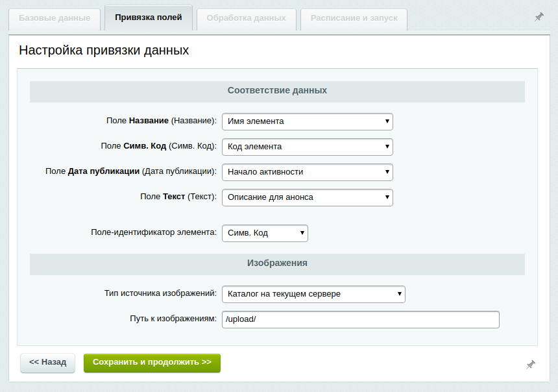Open the Дата публикации mapping dropdown
Image resolution: width=558 pixels, height=392 pixels.
click(307, 172)
